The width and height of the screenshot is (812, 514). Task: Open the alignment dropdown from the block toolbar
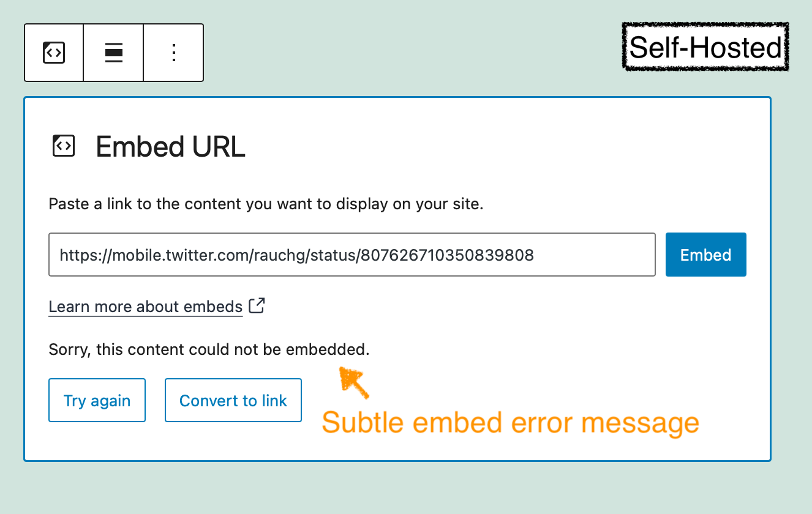click(x=113, y=53)
